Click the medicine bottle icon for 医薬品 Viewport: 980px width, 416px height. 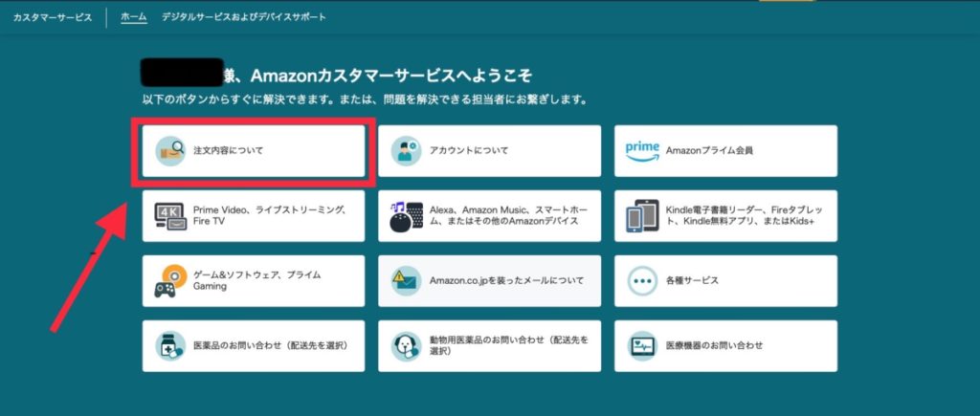pyautogui.click(x=170, y=346)
